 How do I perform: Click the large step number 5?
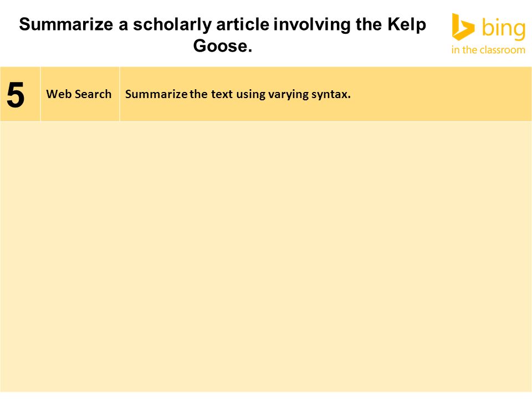pyautogui.click(x=16, y=95)
